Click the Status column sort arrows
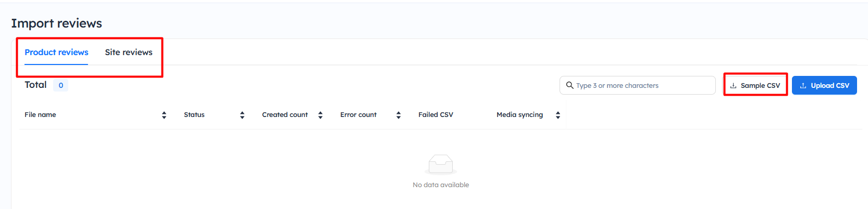868x209 pixels. point(242,115)
